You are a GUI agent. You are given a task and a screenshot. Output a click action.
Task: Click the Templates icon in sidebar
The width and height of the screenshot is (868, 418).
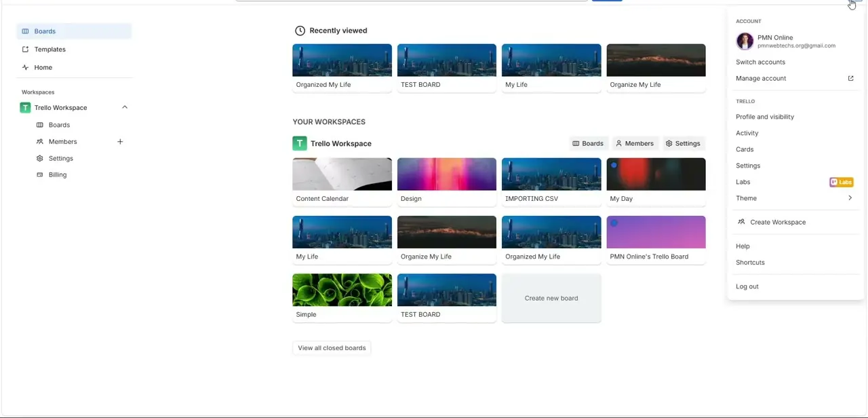click(25, 50)
